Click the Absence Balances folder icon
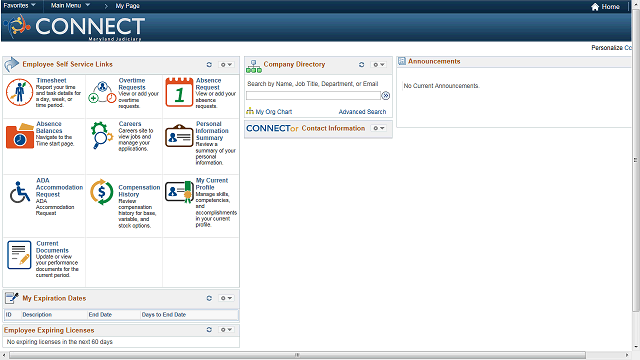 click(20, 136)
